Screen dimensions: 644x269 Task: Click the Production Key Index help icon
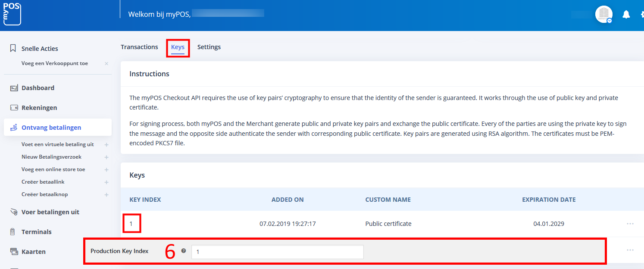[x=184, y=251]
